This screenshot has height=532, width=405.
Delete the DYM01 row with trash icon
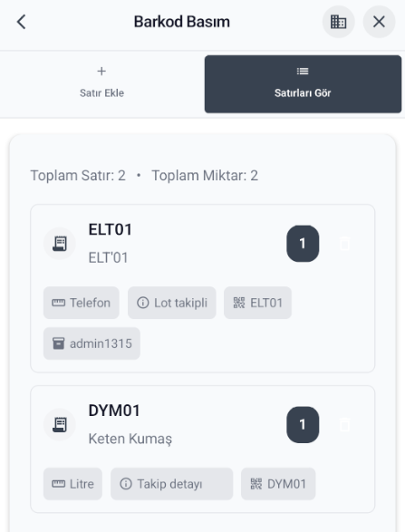344,424
